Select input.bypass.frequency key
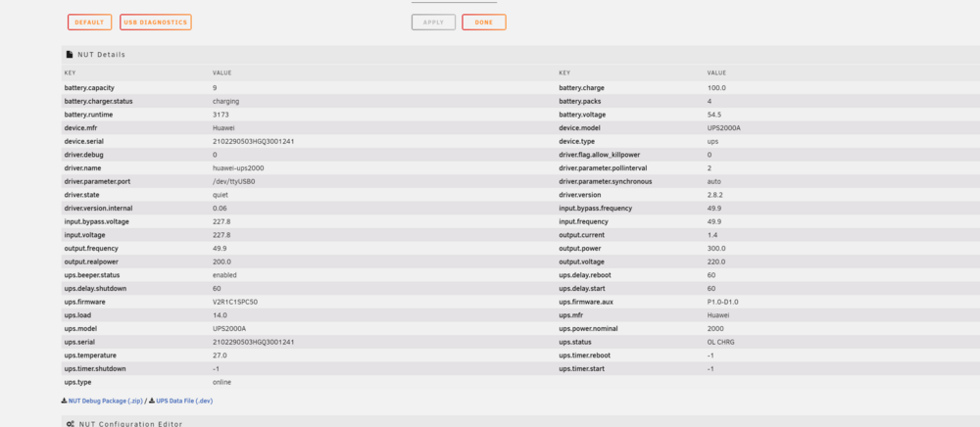 pyautogui.click(x=596, y=208)
